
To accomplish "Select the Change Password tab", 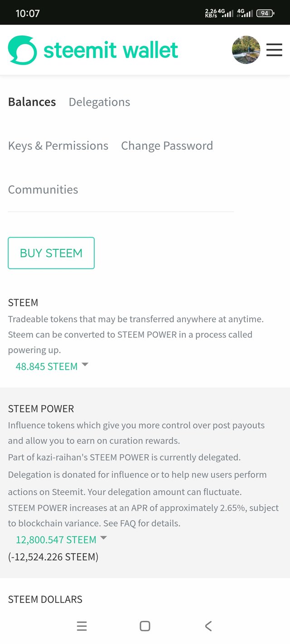I will pos(167,146).
